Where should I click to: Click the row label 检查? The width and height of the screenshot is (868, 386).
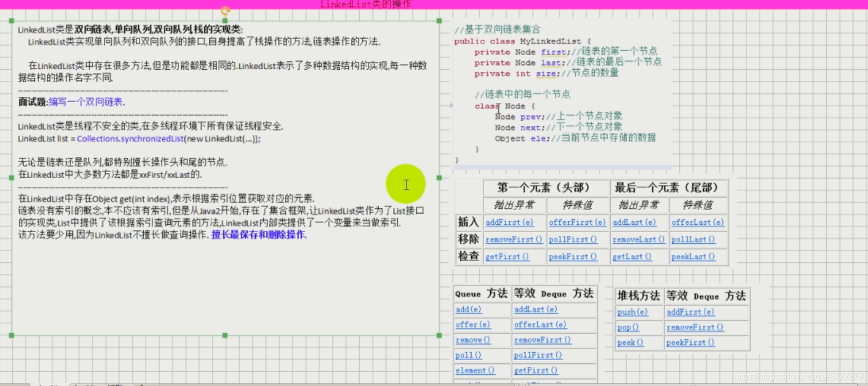point(469,256)
